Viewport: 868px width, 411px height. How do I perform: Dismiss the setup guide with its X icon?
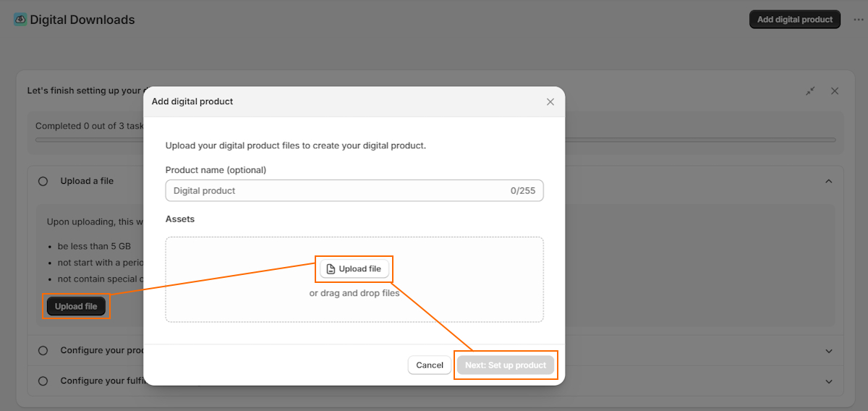pos(835,91)
